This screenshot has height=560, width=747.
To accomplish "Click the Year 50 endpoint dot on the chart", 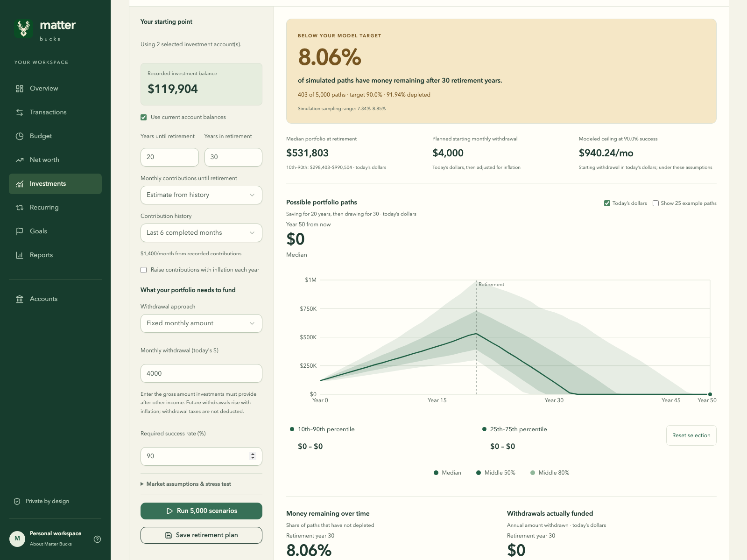I will 710,394.
